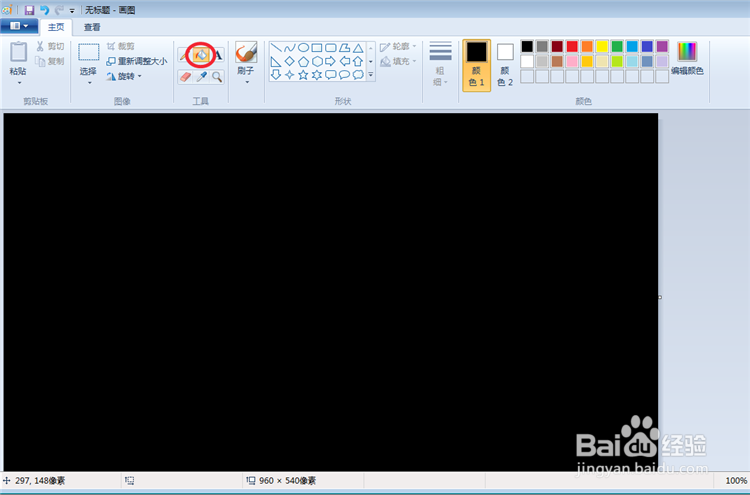Open the Size (粗细) line thickness dropdown
Screen dimensions: 750x495
pyautogui.click(x=440, y=64)
